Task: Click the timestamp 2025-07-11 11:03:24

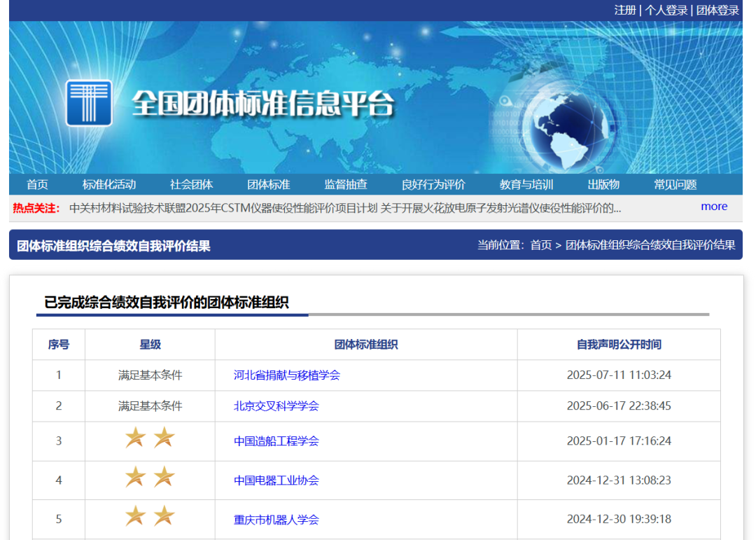Action: 619,375
